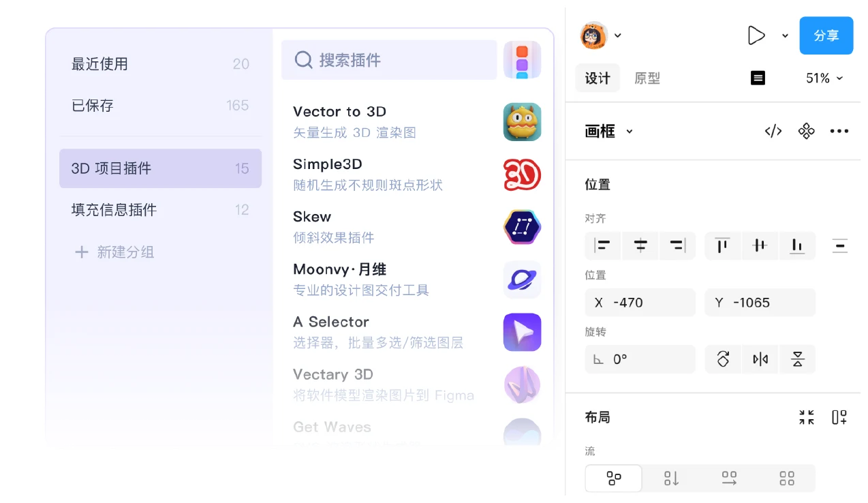Click the add auto layout icon
The width and height of the screenshot is (868, 503).
pos(839,417)
